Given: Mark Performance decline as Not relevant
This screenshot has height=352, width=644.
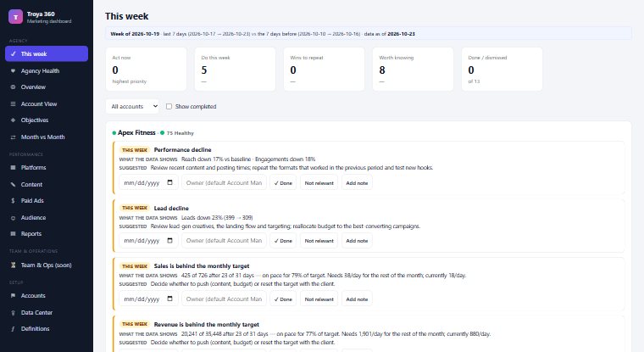Looking at the screenshot, I should coord(319,182).
